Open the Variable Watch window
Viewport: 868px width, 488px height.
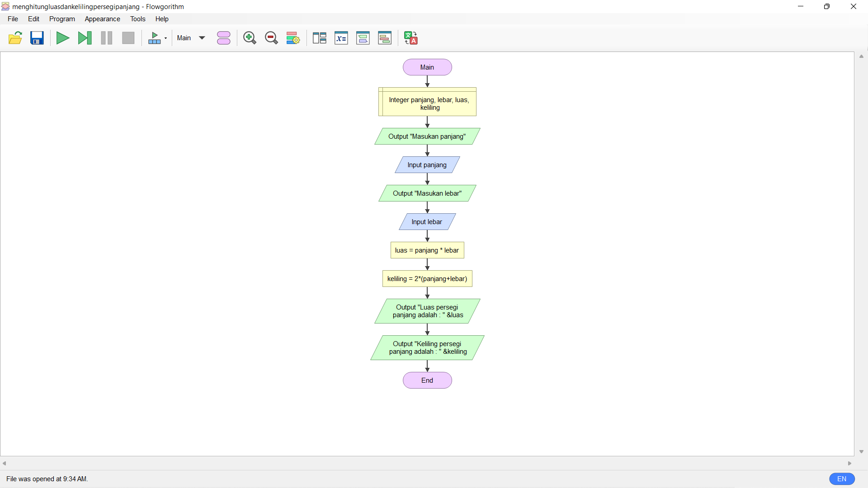point(341,38)
